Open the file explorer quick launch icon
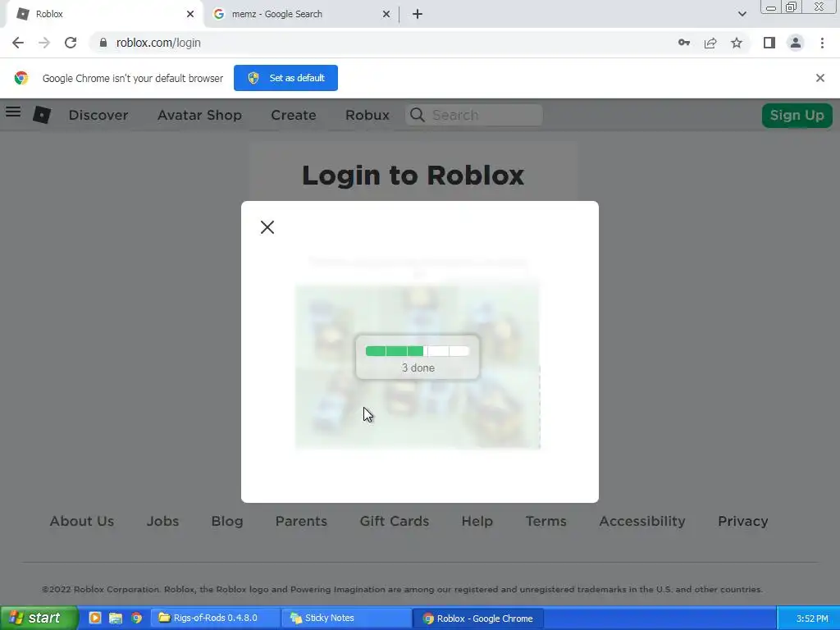Screen dimensions: 840x630 point(116,618)
